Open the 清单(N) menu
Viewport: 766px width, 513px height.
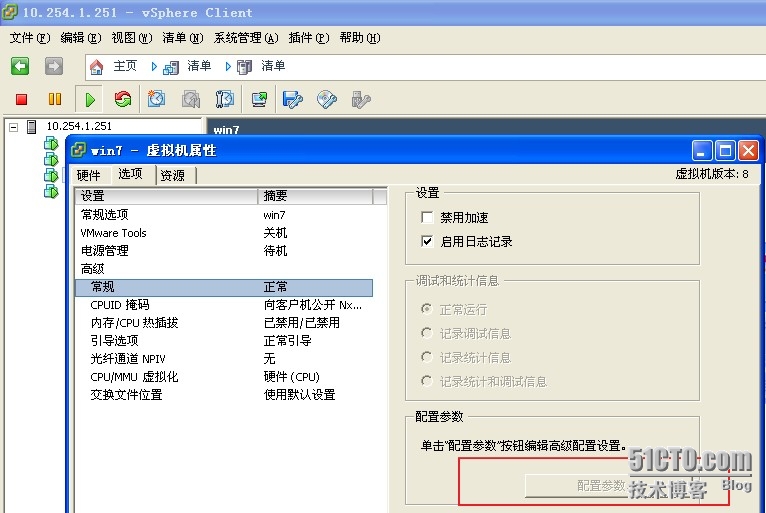pos(183,38)
